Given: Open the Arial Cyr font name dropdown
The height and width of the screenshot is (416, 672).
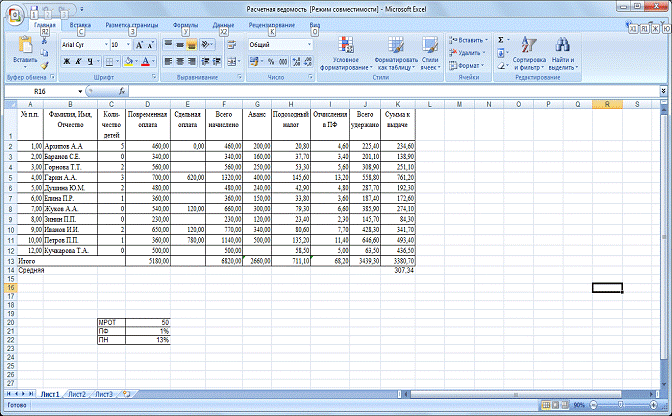Looking at the screenshot, I should coord(104,45).
